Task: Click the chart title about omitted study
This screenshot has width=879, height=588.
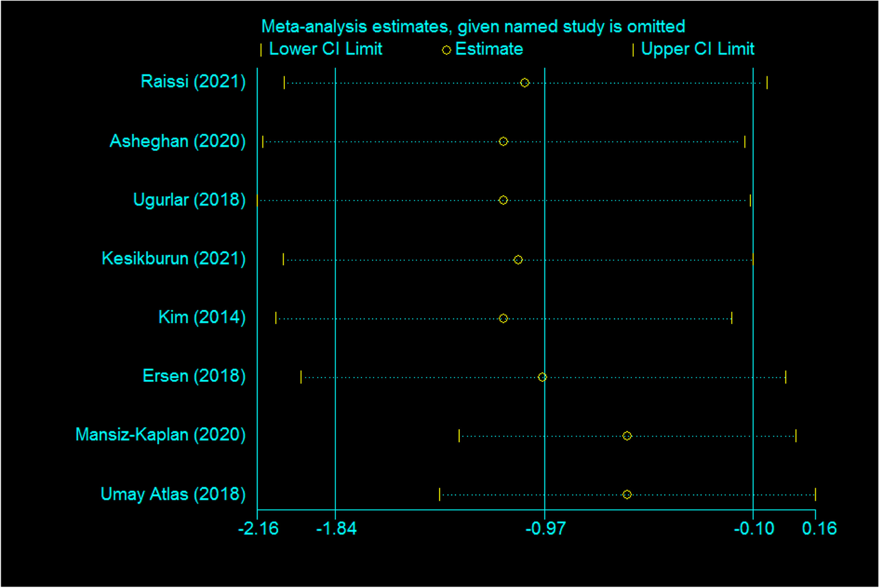Action: 473,27
